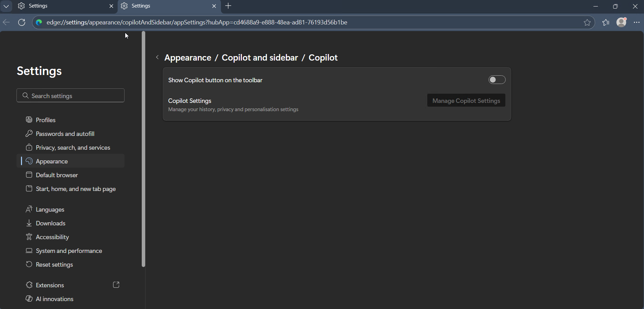Open the user profile avatar
The width and height of the screenshot is (644, 309).
tap(621, 22)
